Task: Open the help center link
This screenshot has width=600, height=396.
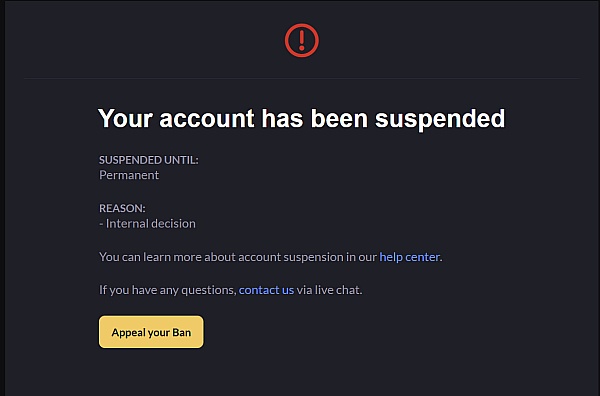Action: pyautogui.click(x=409, y=257)
